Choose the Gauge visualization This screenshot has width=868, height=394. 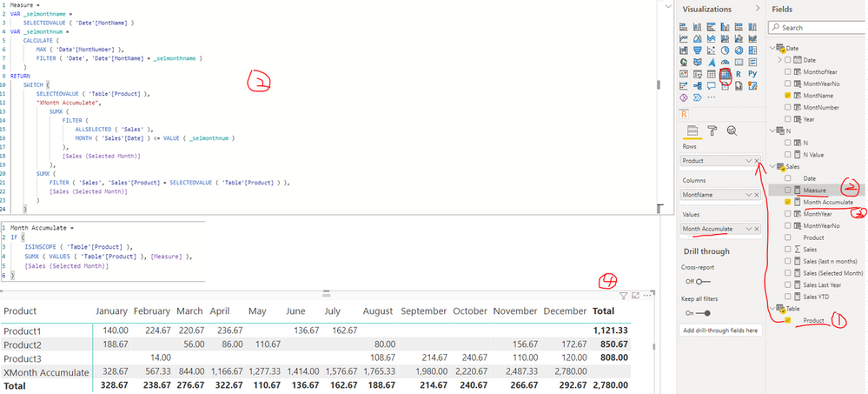coord(726,62)
